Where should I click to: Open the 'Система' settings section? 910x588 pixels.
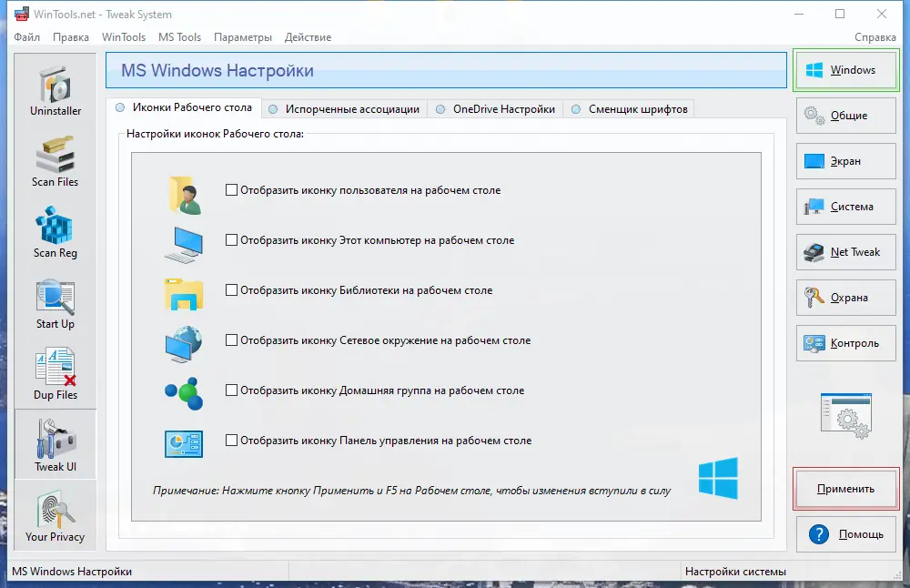(846, 206)
